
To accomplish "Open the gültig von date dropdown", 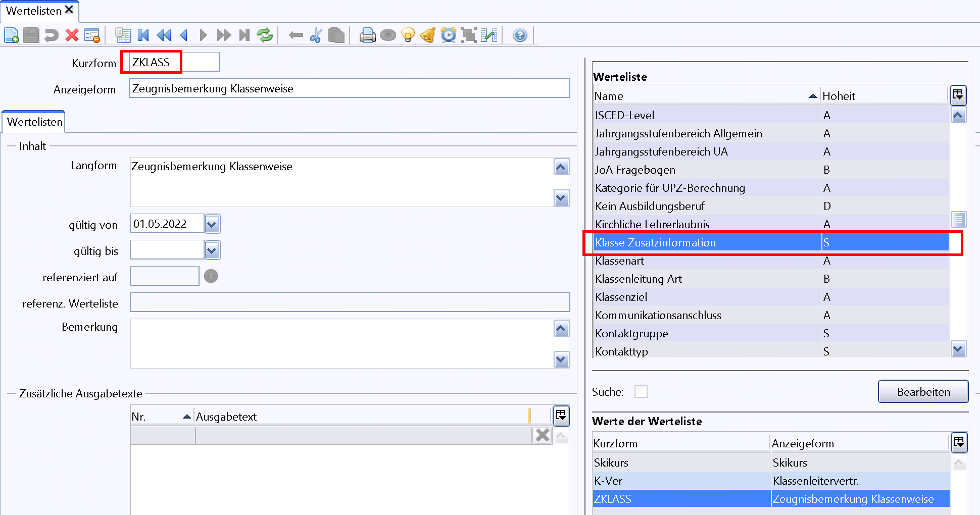I will [212, 224].
